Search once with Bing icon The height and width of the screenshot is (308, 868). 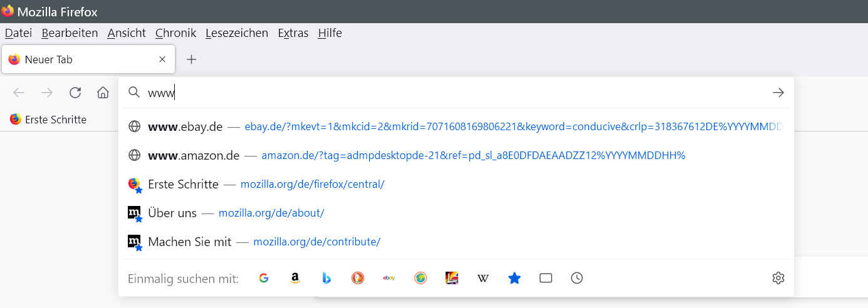point(327,278)
